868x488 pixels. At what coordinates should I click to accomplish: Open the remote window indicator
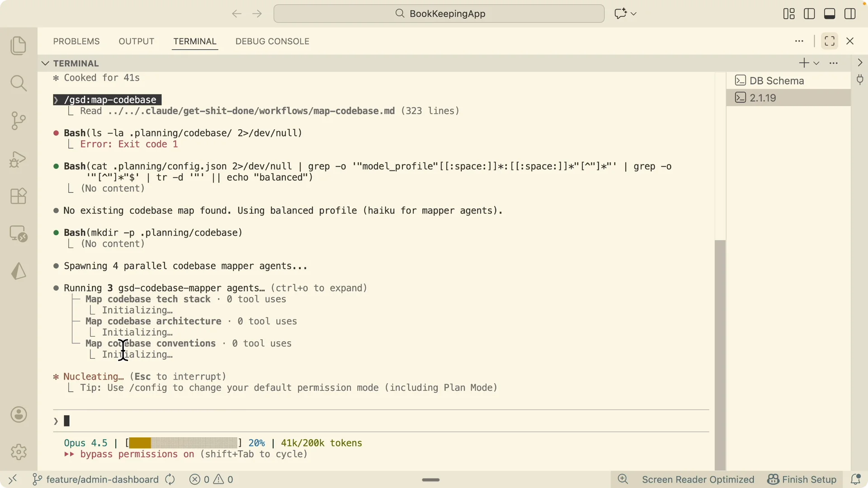pyautogui.click(x=13, y=479)
